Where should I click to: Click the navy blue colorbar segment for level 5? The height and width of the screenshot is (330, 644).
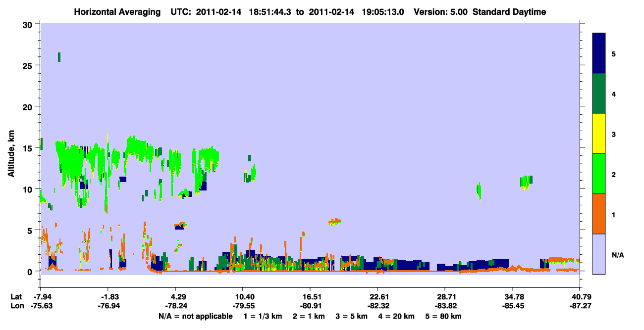pyautogui.click(x=599, y=53)
